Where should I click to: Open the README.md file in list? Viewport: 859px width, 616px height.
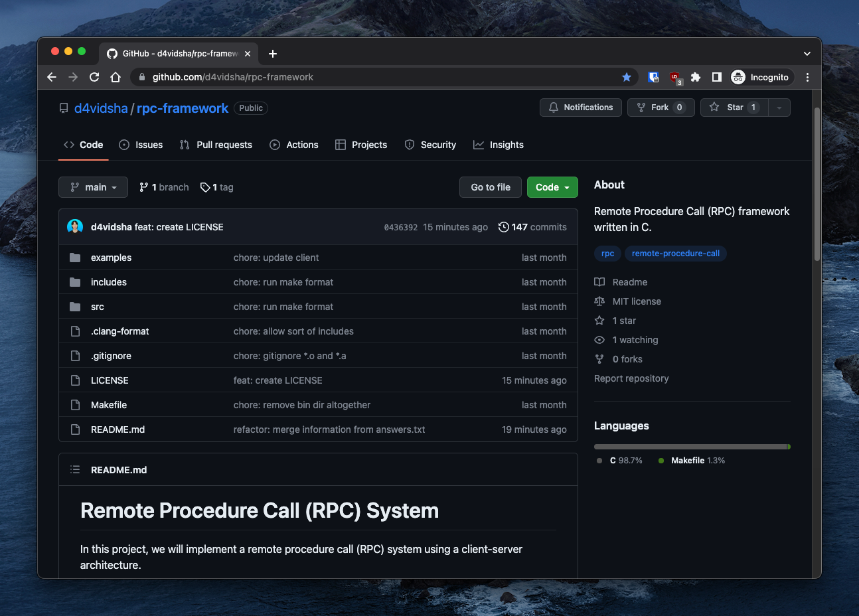pos(117,429)
